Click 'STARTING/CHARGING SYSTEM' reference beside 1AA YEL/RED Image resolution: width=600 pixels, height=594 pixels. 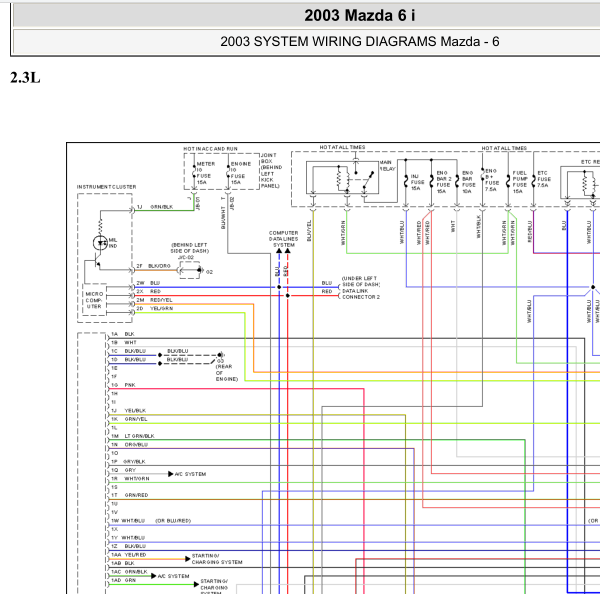coord(217,559)
